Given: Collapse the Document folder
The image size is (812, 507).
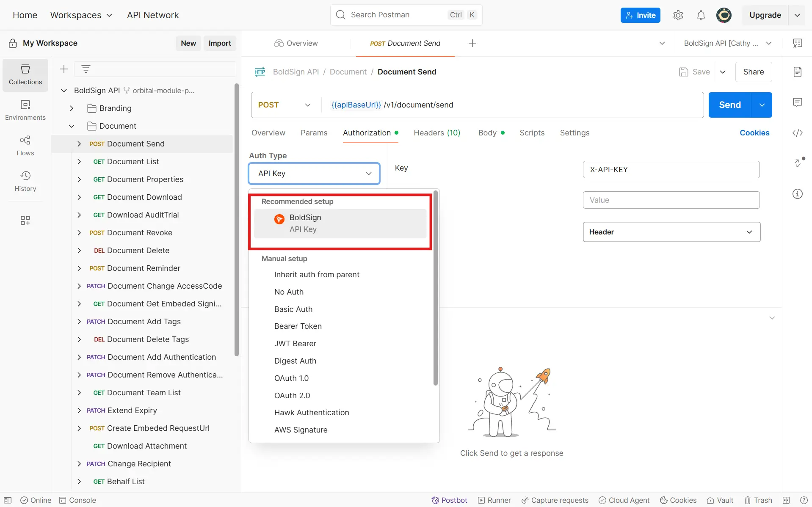Looking at the screenshot, I should tap(72, 126).
